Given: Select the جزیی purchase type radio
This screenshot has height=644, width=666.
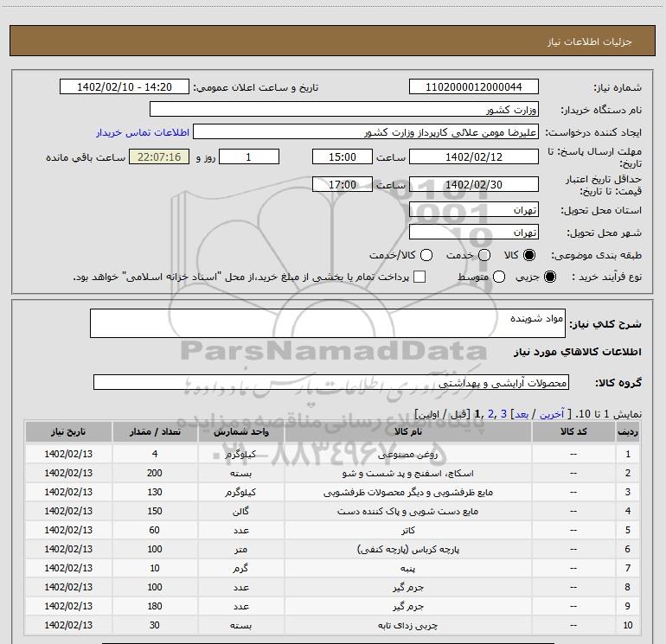Looking at the screenshot, I should pos(549,277).
